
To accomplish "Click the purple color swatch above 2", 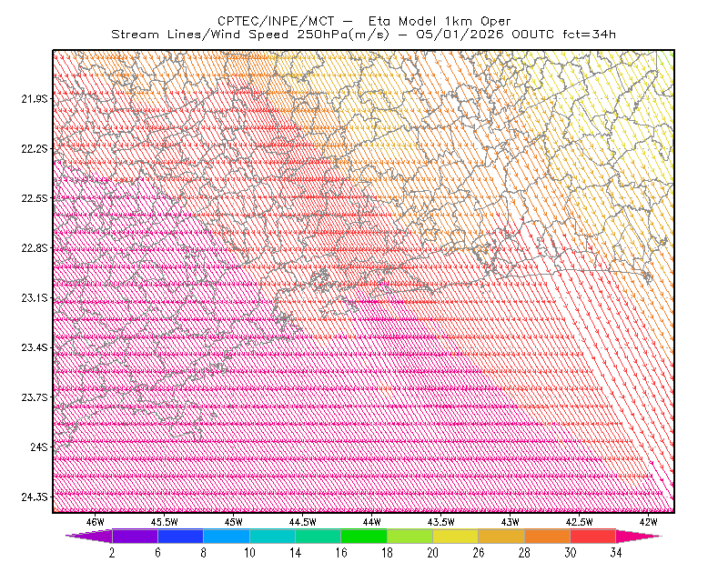I will tap(135, 536).
